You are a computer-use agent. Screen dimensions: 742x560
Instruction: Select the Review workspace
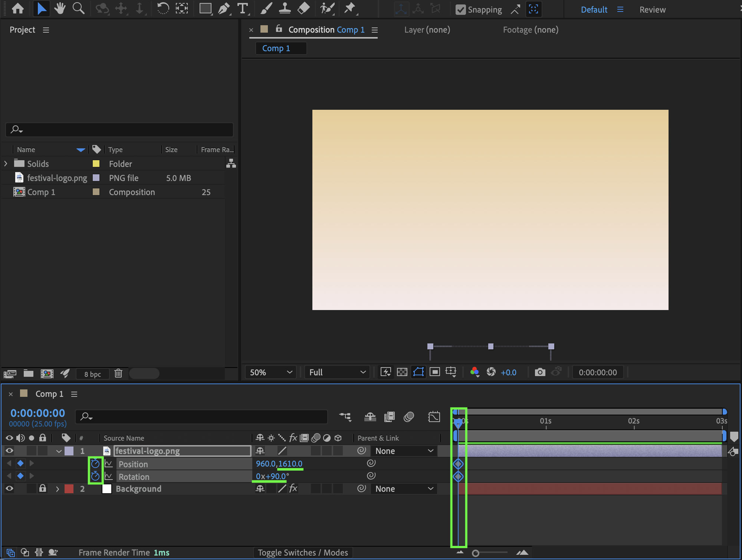tap(653, 10)
